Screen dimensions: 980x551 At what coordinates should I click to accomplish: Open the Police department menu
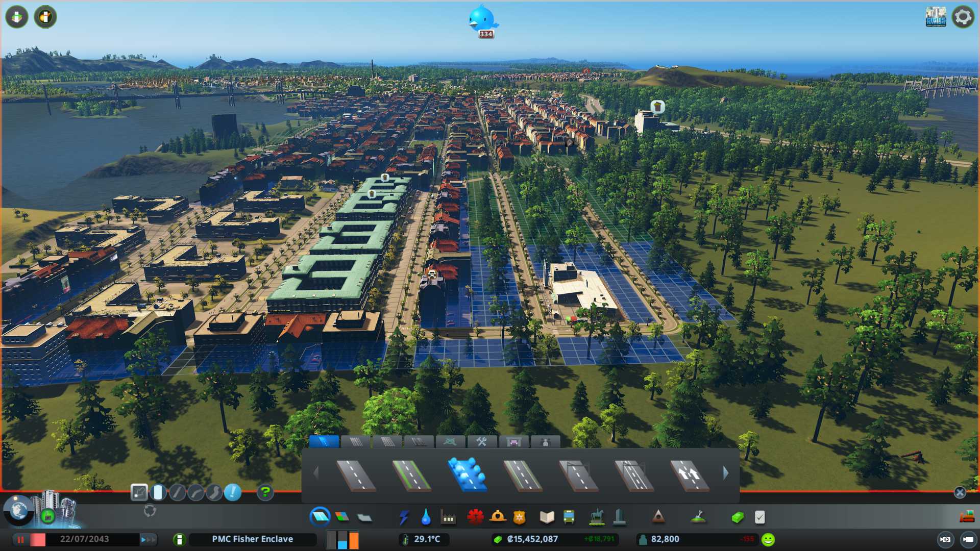(519, 517)
